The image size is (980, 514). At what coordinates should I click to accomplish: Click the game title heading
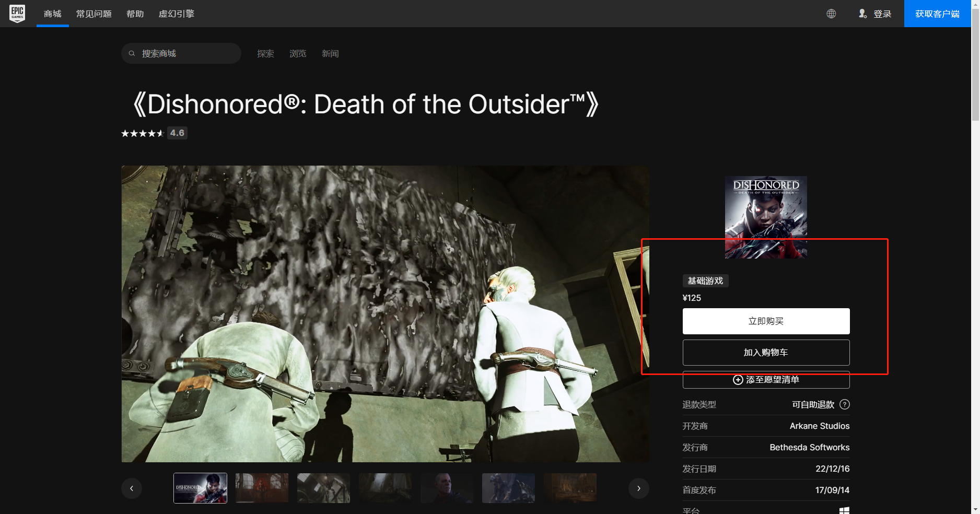click(x=366, y=104)
